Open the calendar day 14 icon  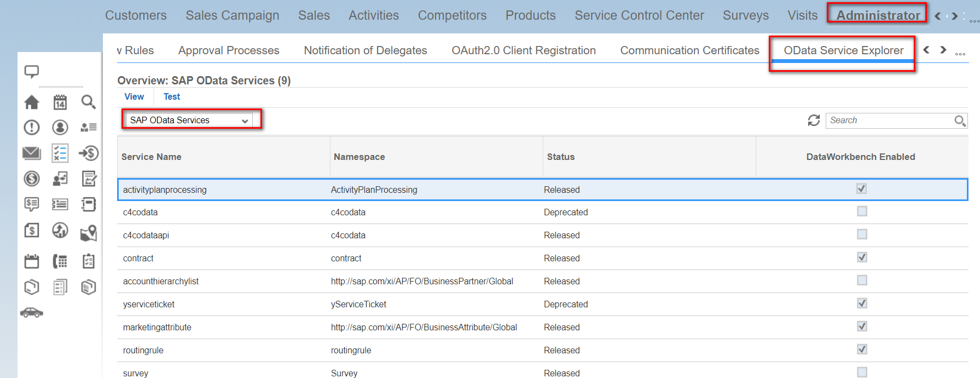tap(60, 102)
